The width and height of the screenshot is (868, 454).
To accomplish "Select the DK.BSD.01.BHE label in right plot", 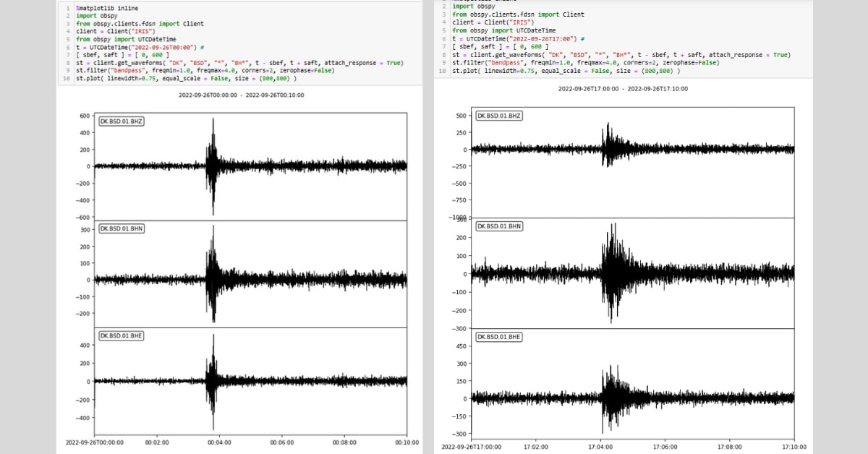I will 498,337.
